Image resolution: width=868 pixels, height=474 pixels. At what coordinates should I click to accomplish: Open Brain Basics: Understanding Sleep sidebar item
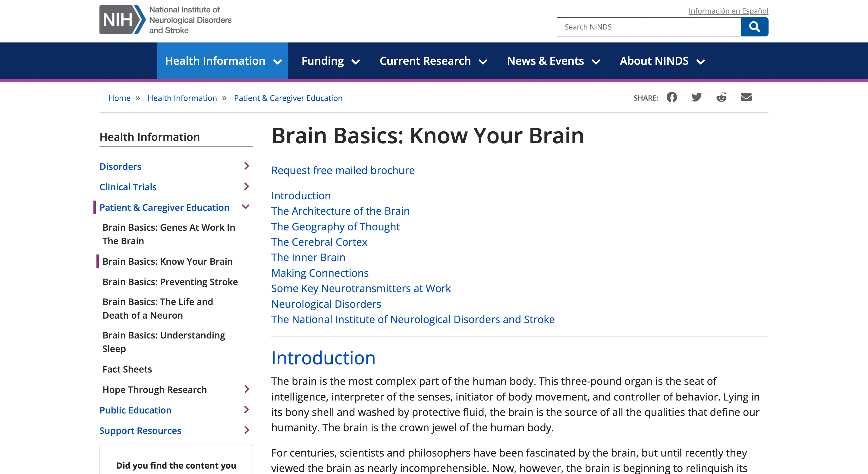pyautogui.click(x=164, y=342)
